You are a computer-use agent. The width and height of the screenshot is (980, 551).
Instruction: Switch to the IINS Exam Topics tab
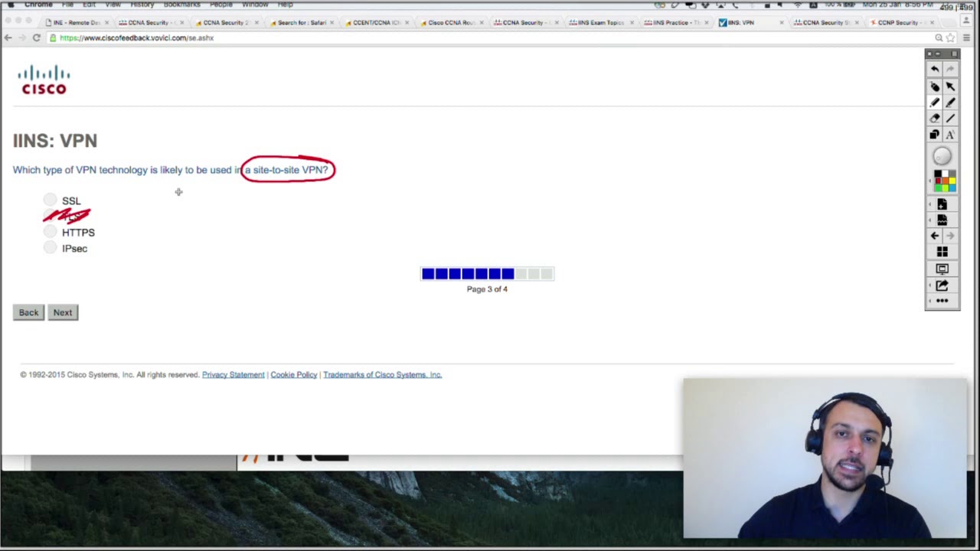tap(600, 22)
